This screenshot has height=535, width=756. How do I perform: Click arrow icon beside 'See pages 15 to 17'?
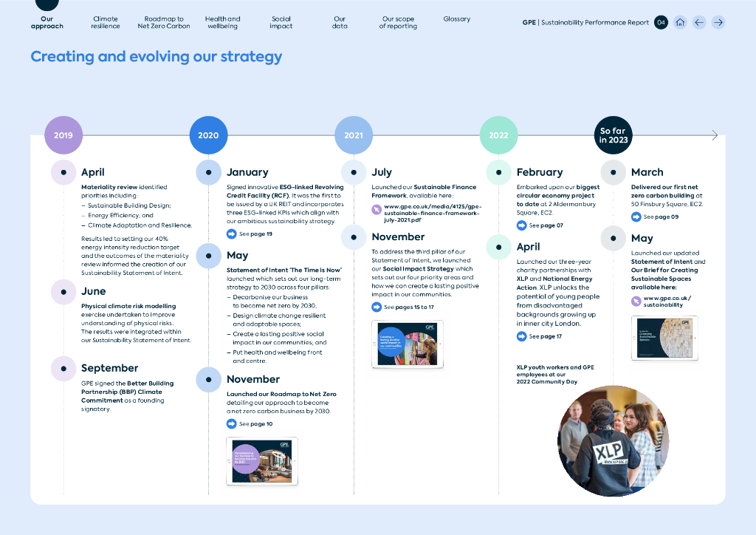[377, 307]
